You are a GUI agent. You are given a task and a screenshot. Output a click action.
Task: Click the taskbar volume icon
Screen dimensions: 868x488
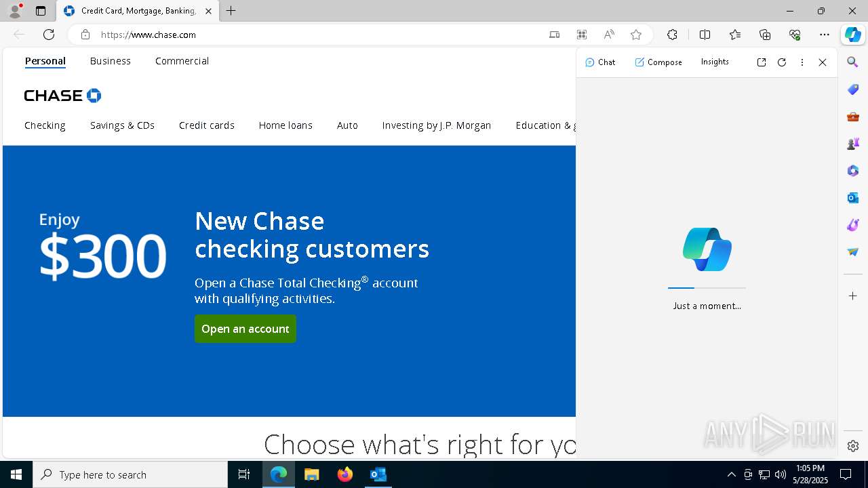pos(781,474)
